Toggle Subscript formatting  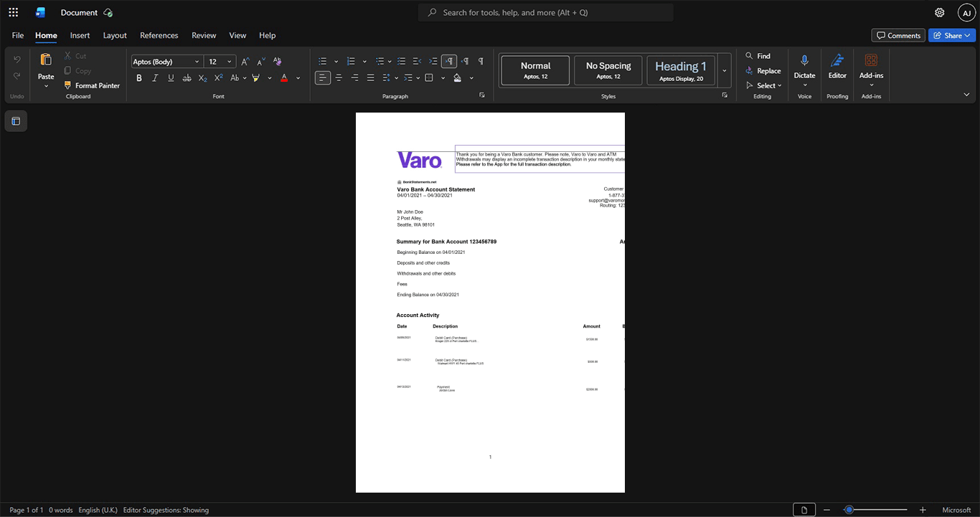(202, 77)
